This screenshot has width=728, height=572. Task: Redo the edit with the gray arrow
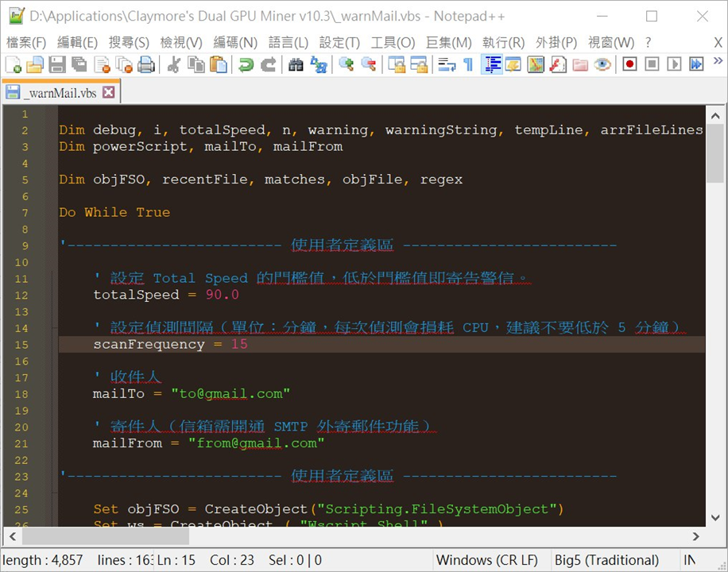[268, 64]
